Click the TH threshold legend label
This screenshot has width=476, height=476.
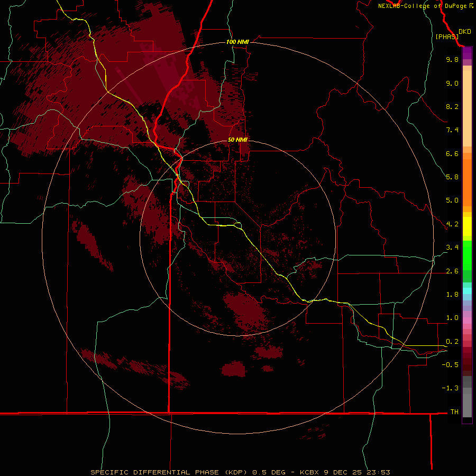point(454,412)
